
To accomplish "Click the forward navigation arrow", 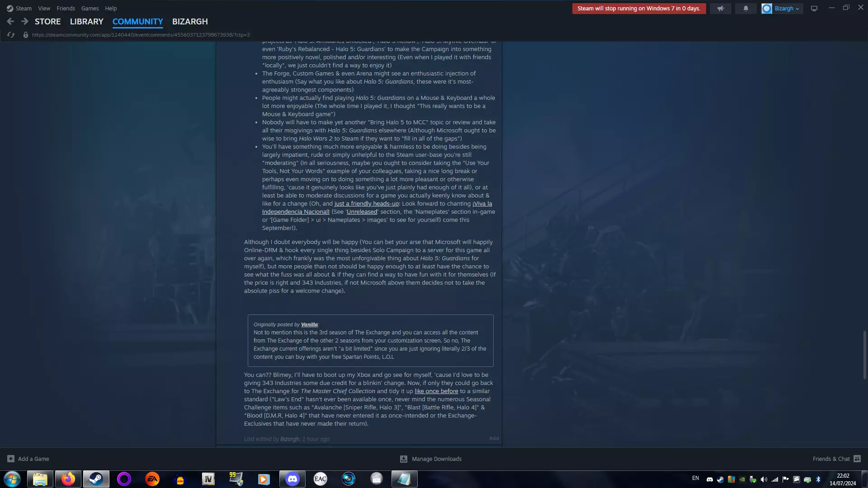I will tap(25, 21).
